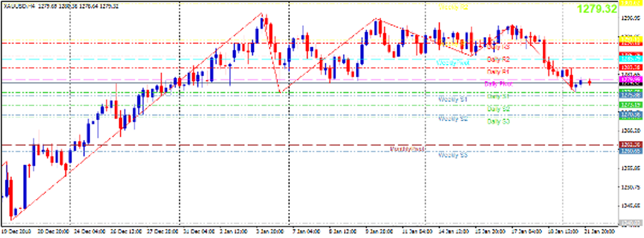Click the 'Weekly S2' level label

coord(453,119)
